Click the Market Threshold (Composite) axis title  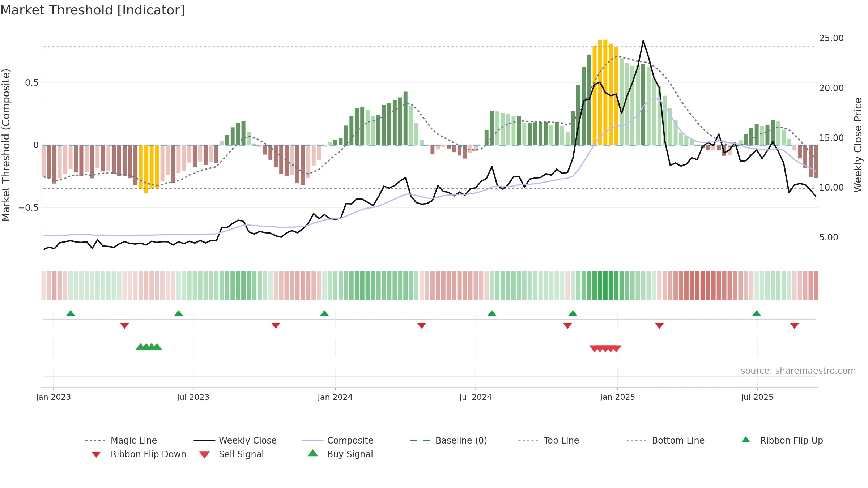coord(6,145)
